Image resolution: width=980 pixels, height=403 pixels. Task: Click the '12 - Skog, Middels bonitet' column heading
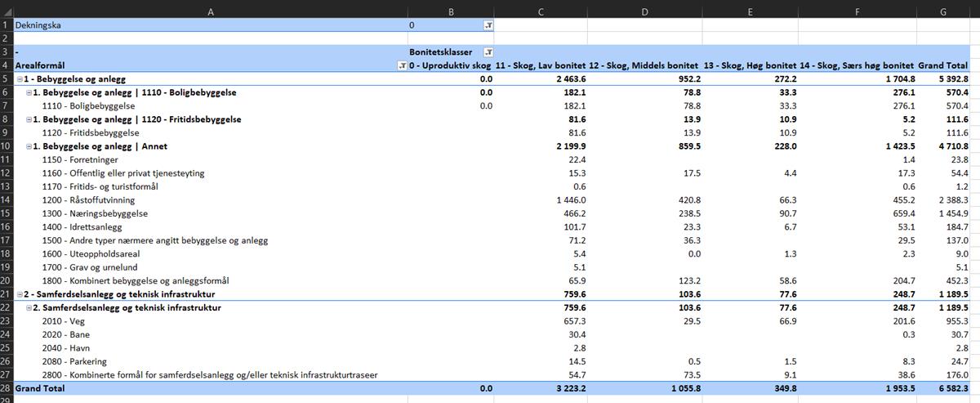coord(644,65)
